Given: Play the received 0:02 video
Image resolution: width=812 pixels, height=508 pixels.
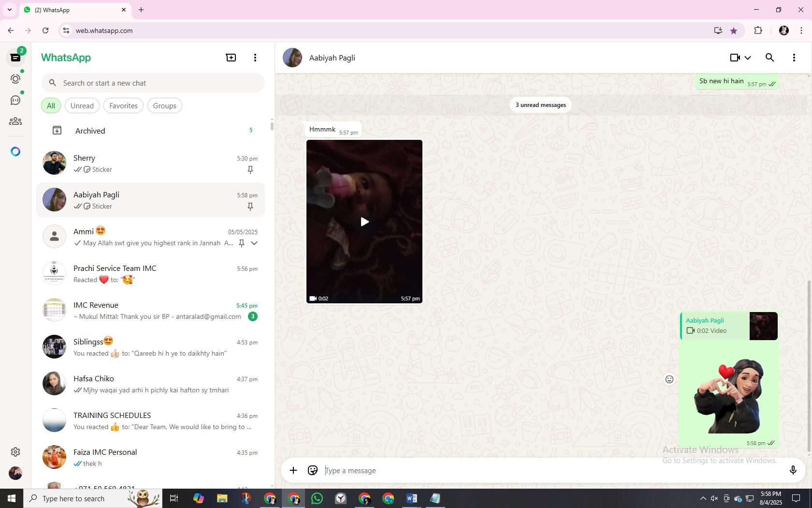Looking at the screenshot, I should click(364, 222).
